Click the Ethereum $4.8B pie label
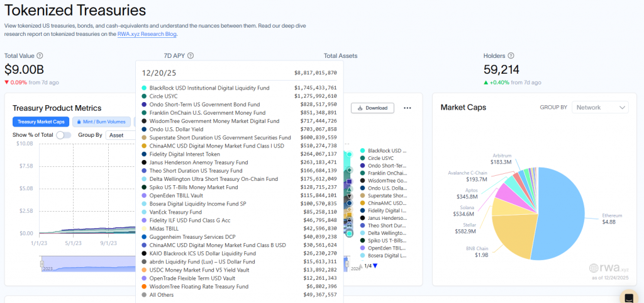 click(x=613, y=219)
